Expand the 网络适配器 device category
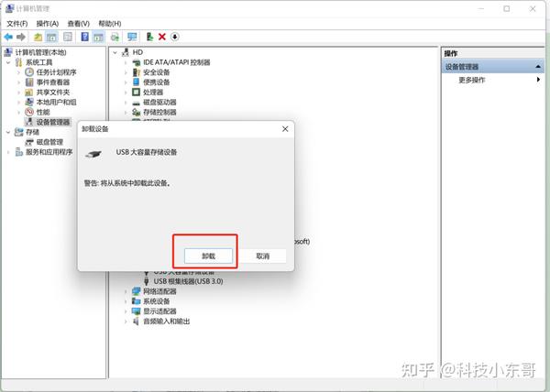Image resolution: width=550 pixels, height=392 pixels. point(126,291)
